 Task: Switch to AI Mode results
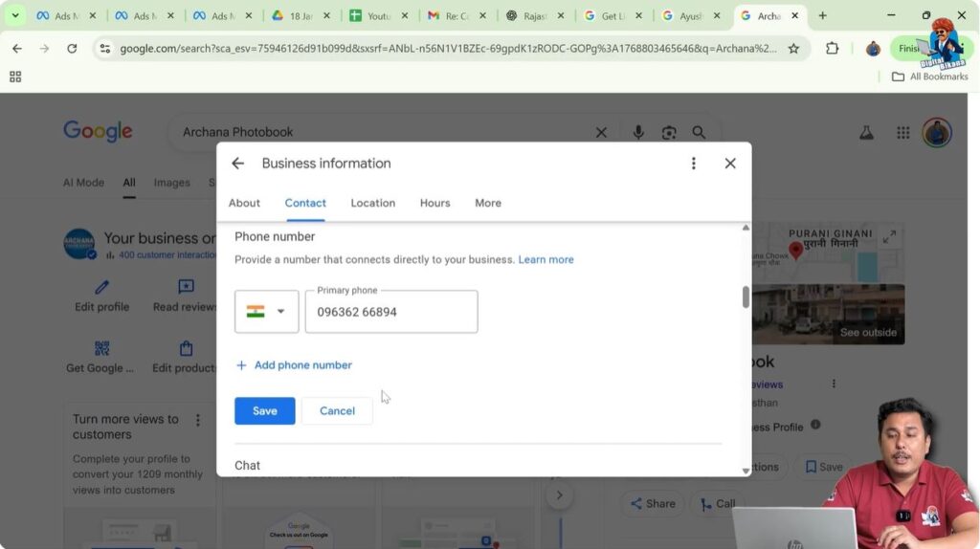83,183
